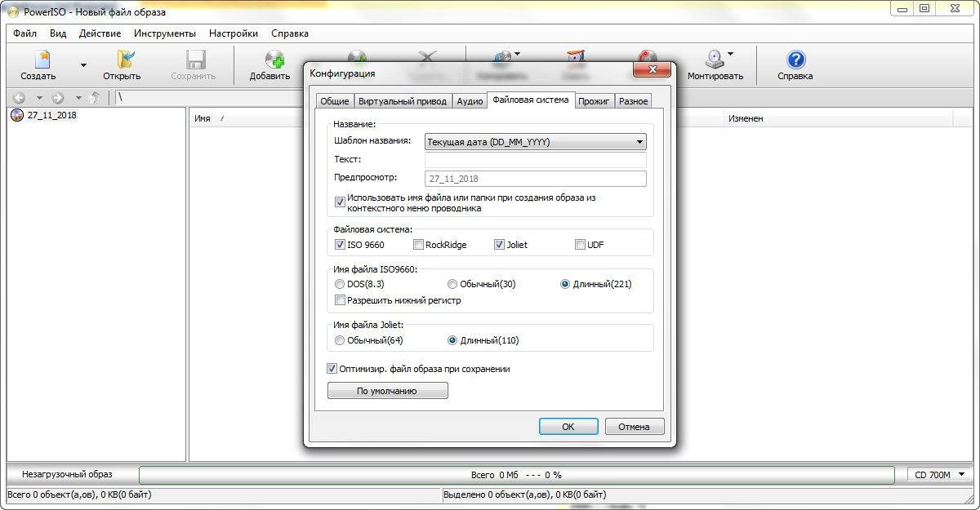Enable Разрешить нижний регистр checkbox
The width and height of the screenshot is (980, 510).
click(x=341, y=300)
